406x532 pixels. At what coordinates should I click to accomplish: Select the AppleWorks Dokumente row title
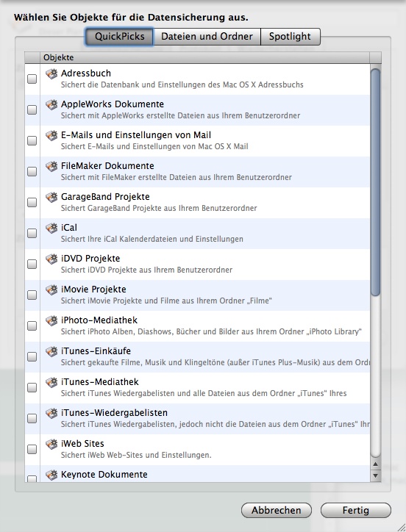(113, 104)
